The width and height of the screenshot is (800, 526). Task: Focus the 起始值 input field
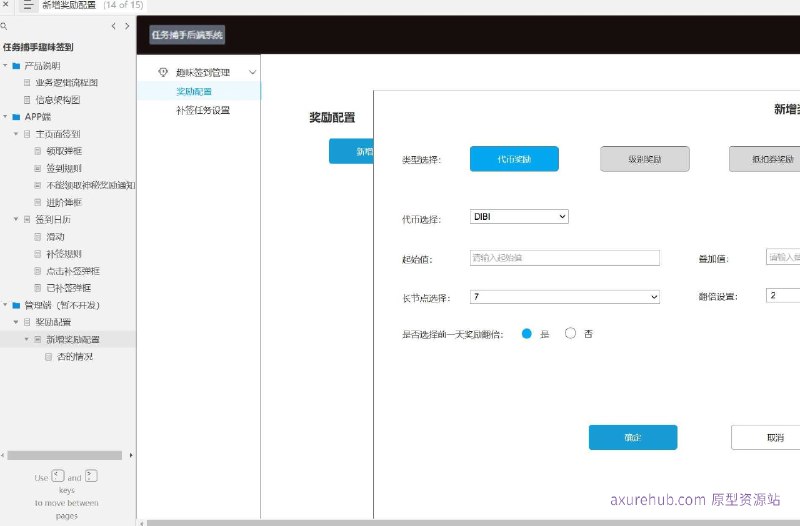tap(564, 258)
